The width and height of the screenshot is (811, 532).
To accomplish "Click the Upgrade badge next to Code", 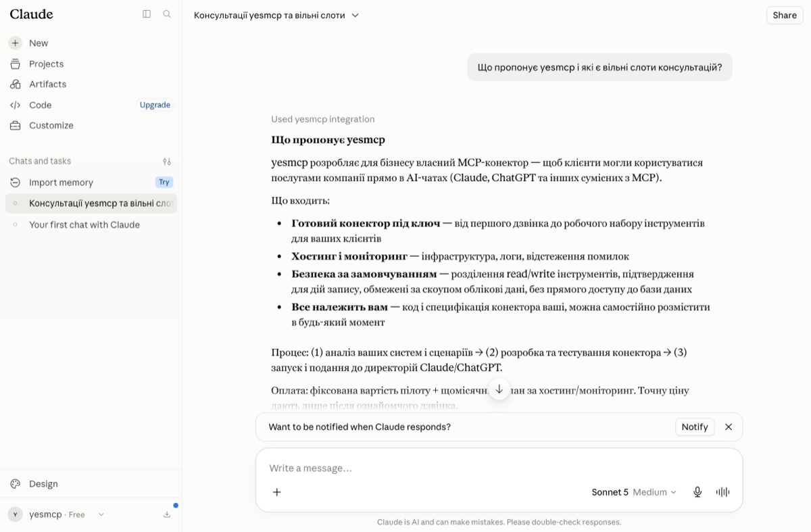I will pyautogui.click(x=155, y=105).
